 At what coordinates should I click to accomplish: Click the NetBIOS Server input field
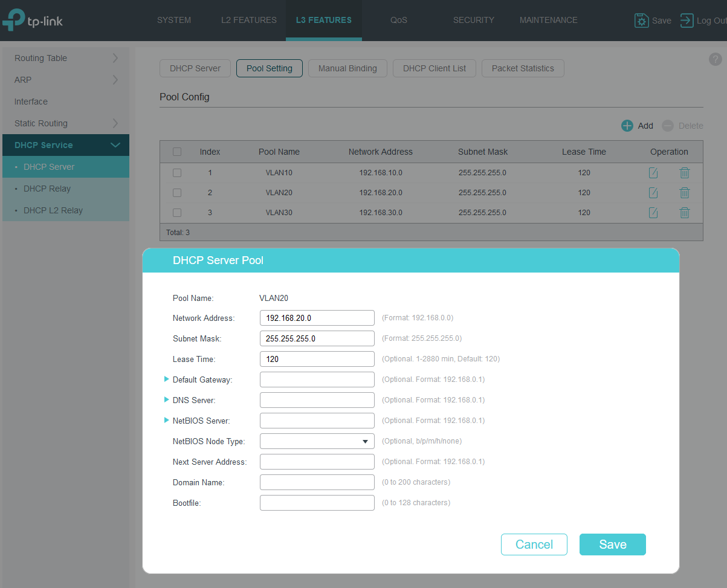[317, 421]
